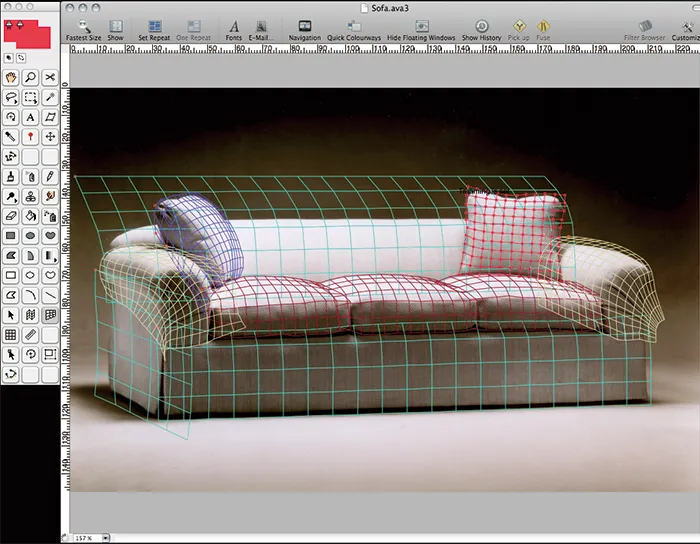Select the Smudge finger tool
Screen dimensions: 700x544
click(50, 196)
